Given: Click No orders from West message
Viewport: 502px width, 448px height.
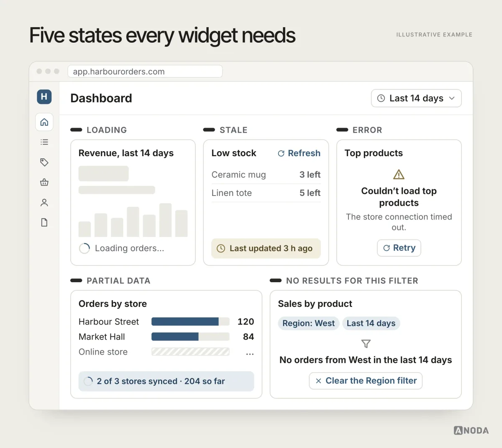Looking at the screenshot, I should point(366,360).
